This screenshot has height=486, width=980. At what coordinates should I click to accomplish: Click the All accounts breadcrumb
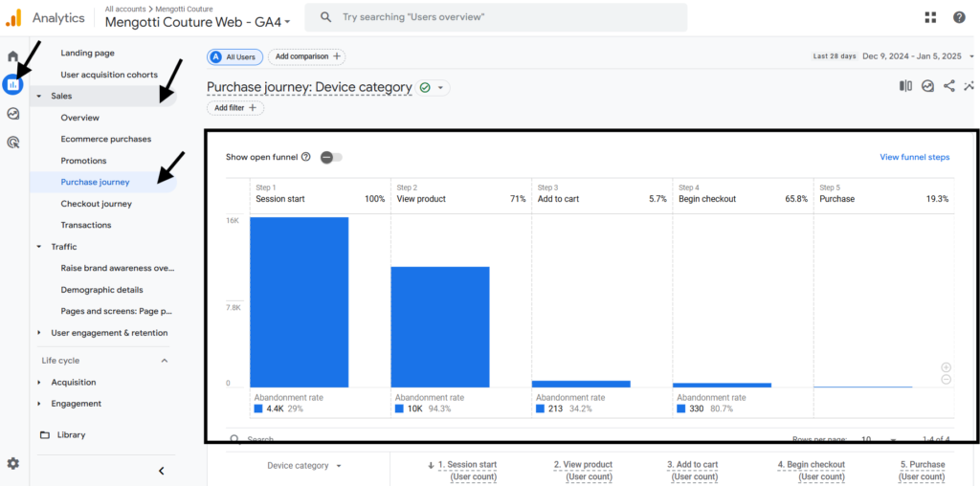pos(123,8)
